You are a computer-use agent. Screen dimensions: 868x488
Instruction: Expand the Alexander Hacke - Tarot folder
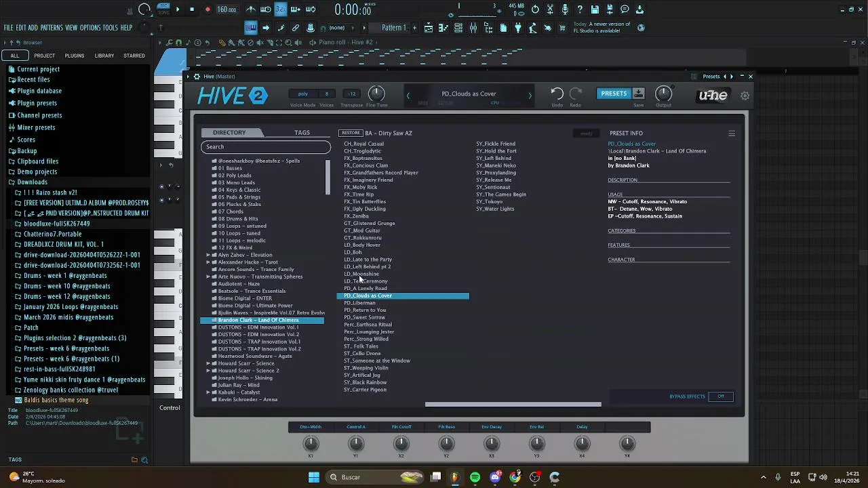click(x=208, y=262)
